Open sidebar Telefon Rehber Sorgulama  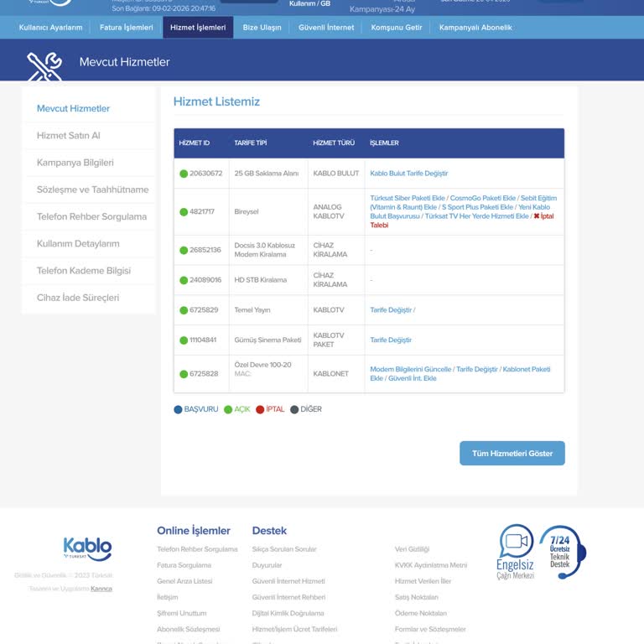click(91, 217)
